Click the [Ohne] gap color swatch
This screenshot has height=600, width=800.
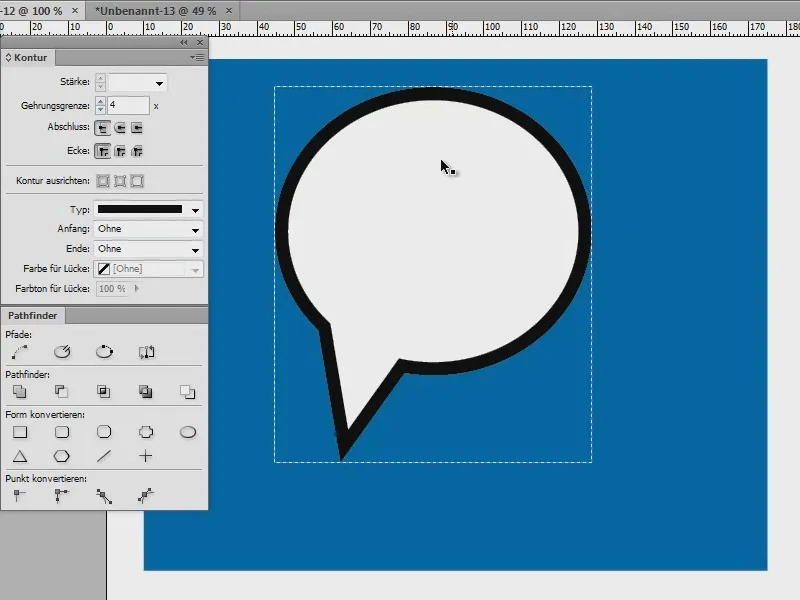pyautogui.click(x=104, y=269)
